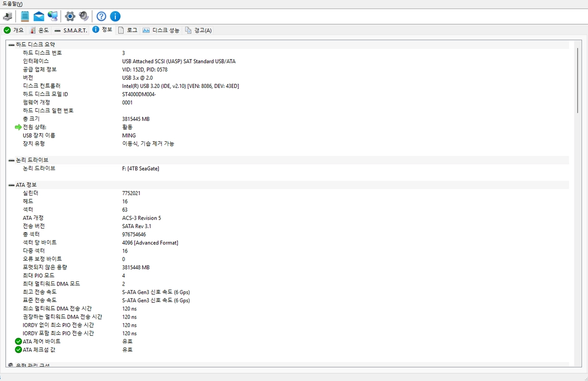Switch to the 온도 tab
This screenshot has width=588, height=381.
pos(39,30)
